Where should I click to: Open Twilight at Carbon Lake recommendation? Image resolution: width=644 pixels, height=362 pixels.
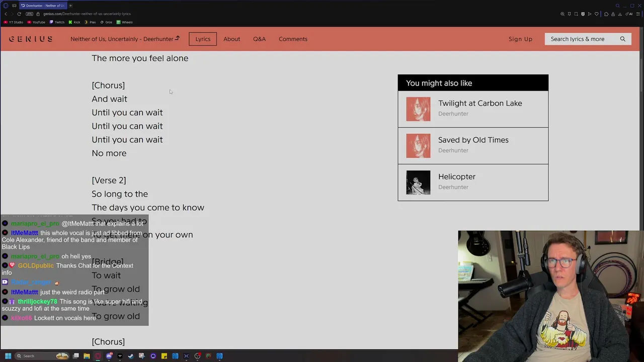(x=473, y=109)
